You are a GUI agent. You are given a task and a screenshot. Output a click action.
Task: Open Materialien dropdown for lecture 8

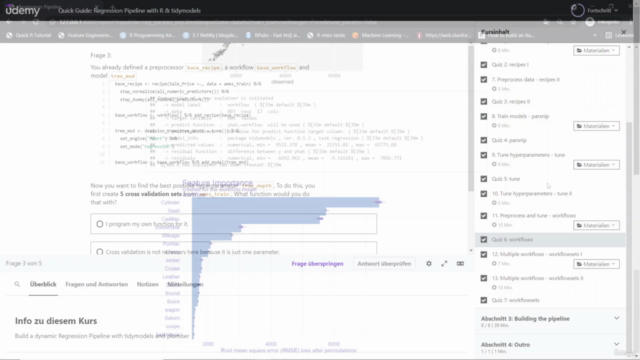(x=596, y=126)
